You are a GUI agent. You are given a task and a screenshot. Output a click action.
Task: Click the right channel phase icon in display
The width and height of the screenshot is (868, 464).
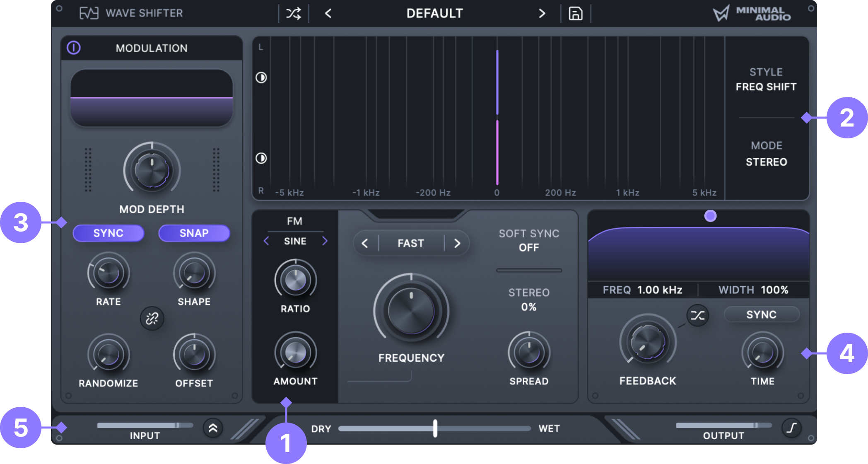click(x=261, y=158)
